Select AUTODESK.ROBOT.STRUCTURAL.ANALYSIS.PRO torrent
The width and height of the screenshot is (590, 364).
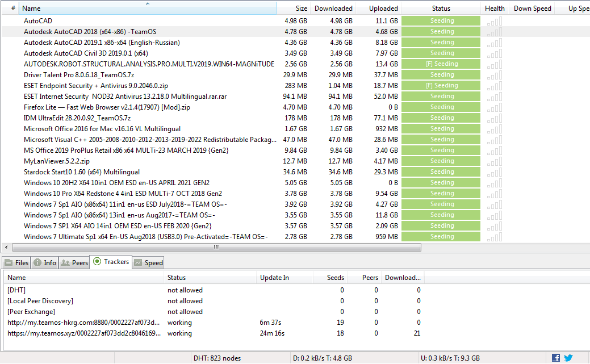pos(149,64)
